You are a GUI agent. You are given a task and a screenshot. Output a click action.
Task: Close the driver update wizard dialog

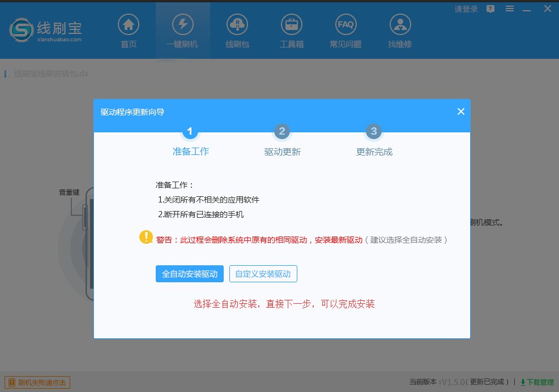click(x=460, y=111)
